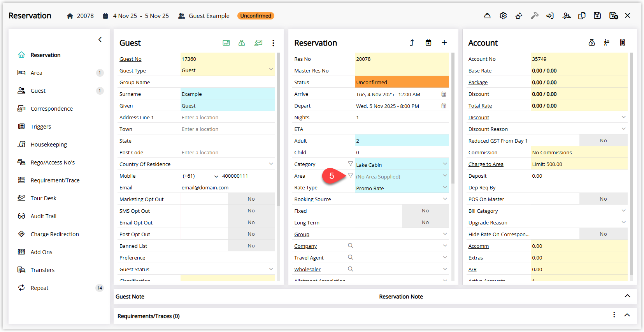Click the money bag icon in Account panel
The height and width of the screenshot is (332, 644).
click(x=591, y=42)
